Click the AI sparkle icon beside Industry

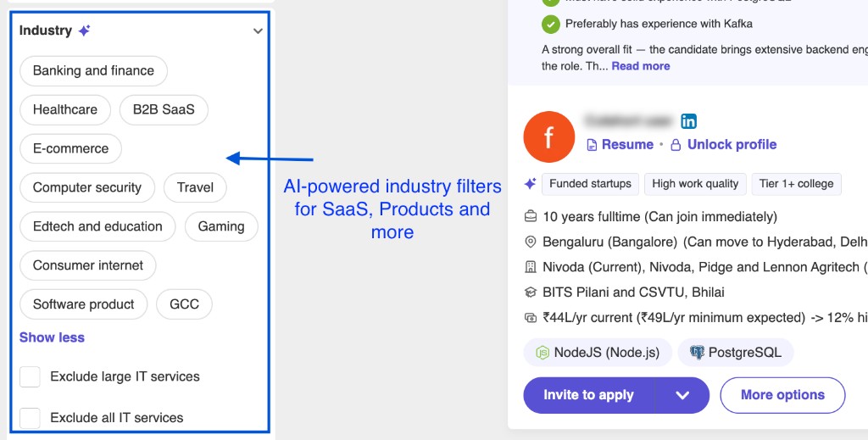84,31
